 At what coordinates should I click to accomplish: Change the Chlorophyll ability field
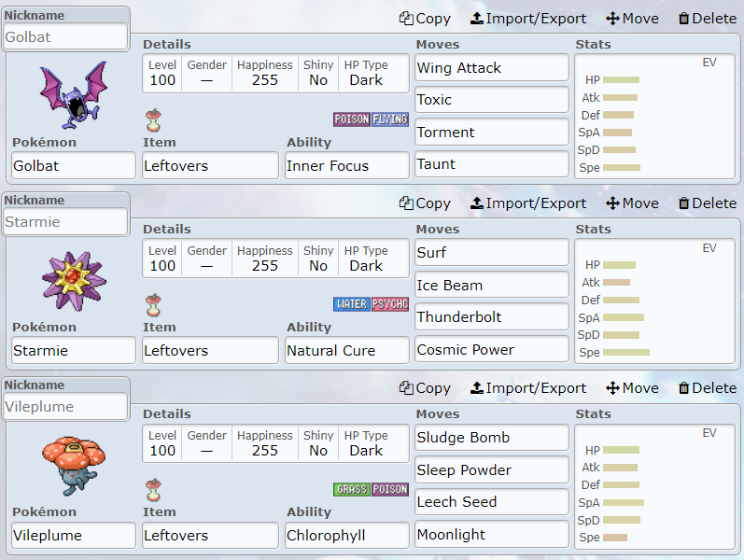pos(347,536)
